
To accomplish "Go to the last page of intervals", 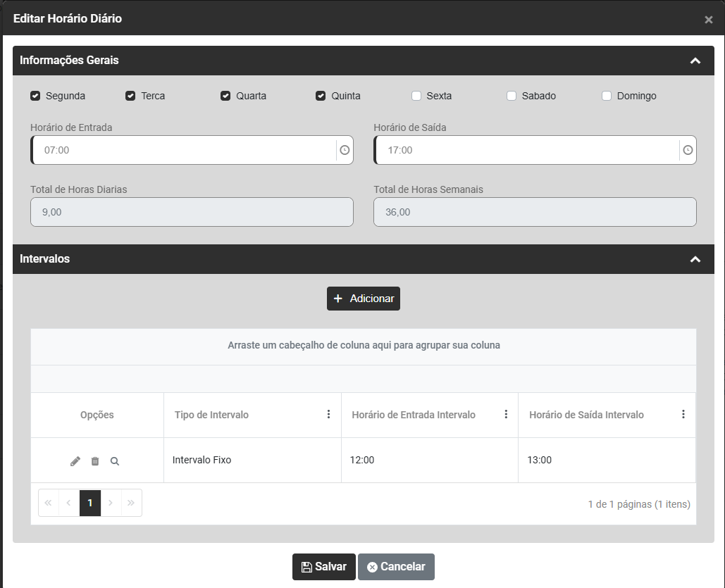I will (x=131, y=503).
